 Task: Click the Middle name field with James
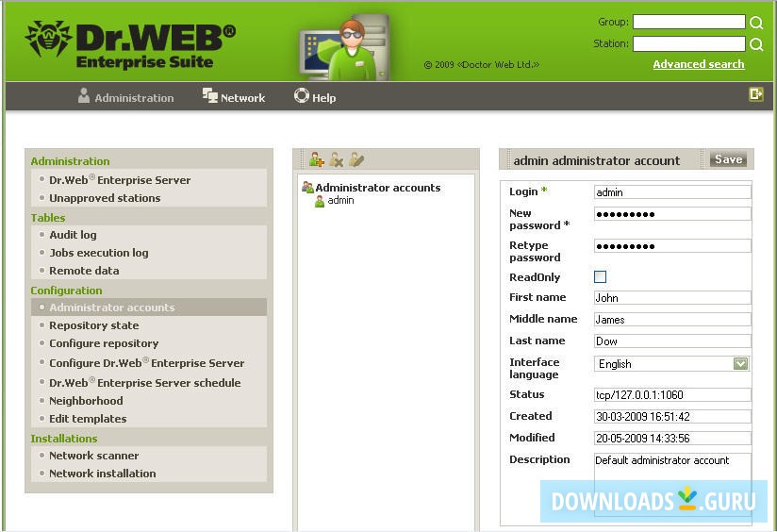[x=672, y=320]
